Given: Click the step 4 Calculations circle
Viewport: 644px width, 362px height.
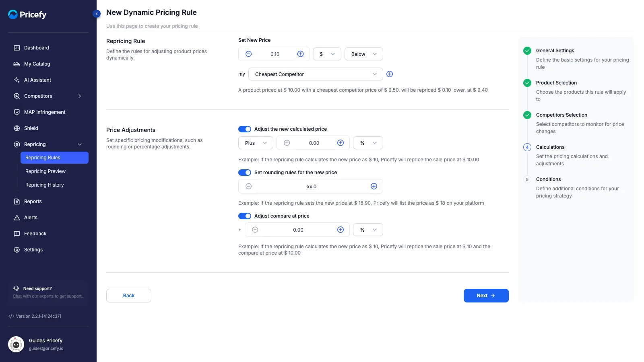Looking at the screenshot, I should 527,147.
